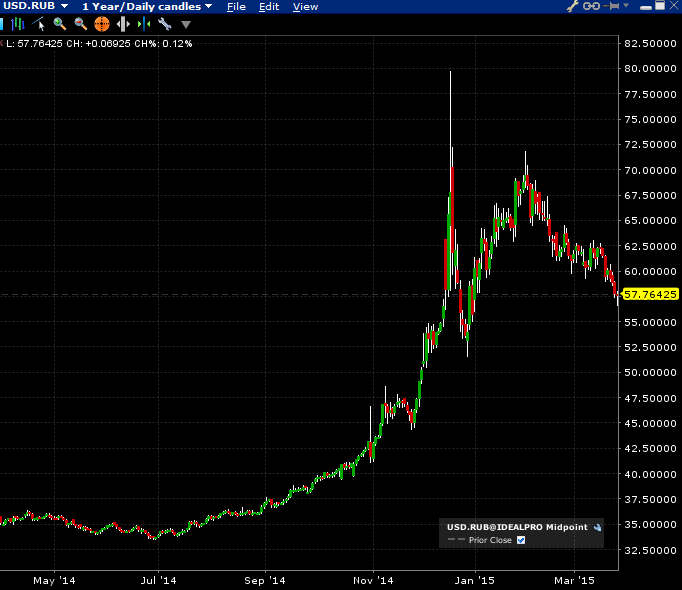Open the 1 Year/Daily candles period dropdown
The width and height of the screenshot is (682, 590).
(x=147, y=7)
